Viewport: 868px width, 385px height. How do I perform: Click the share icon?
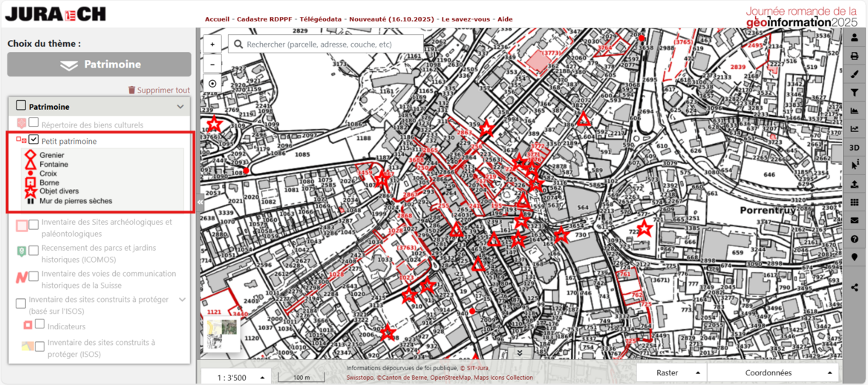[x=855, y=288]
